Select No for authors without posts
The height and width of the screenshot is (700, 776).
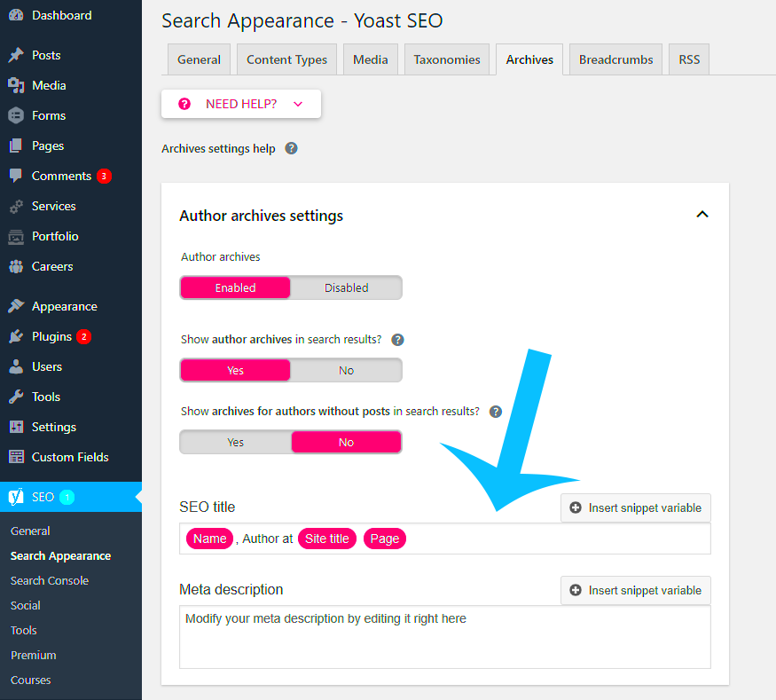coord(346,442)
